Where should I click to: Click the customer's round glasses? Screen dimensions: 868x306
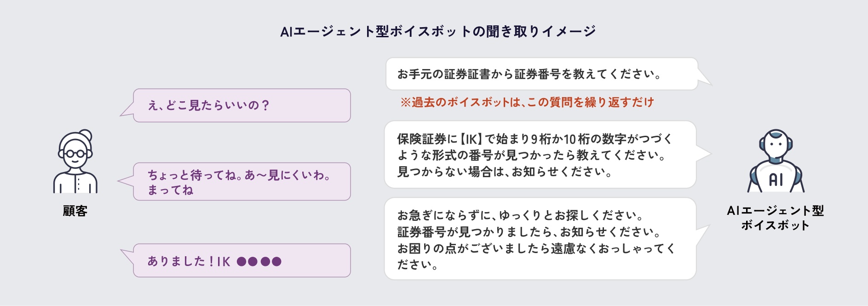(75, 154)
